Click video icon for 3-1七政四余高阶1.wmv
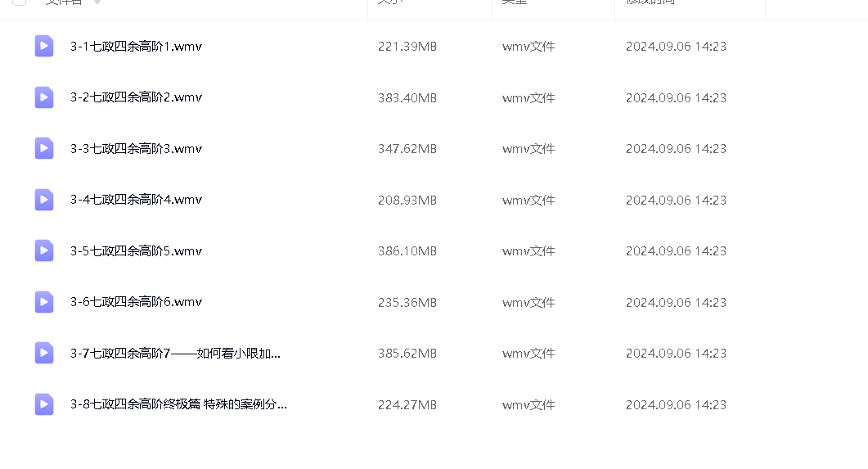The height and width of the screenshot is (469, 868). click(x=43, y=46)
